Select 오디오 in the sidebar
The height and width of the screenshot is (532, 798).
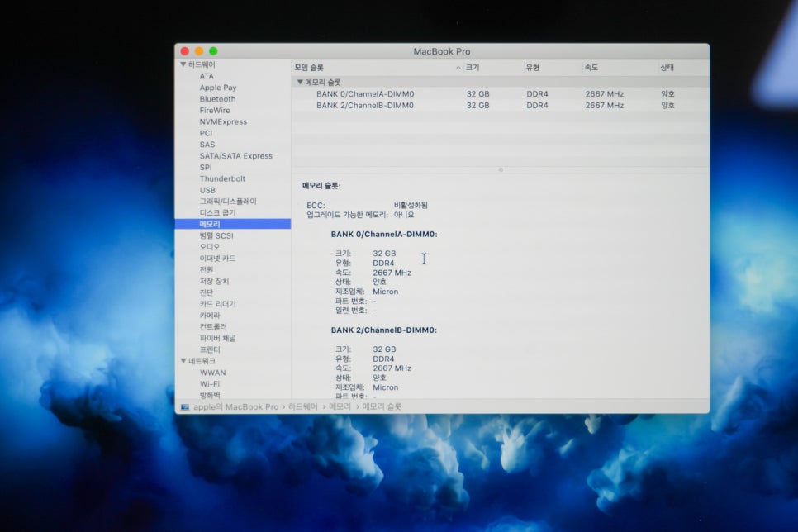(210, 247)
